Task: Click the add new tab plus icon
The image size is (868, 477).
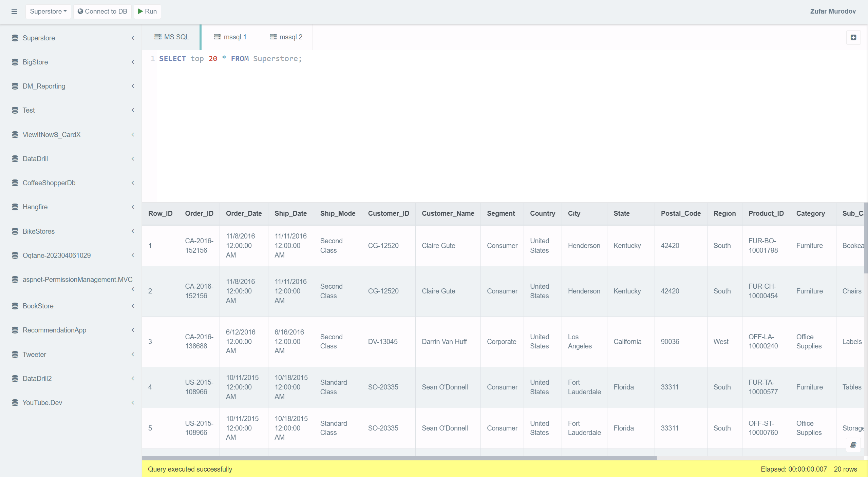Action: [853, 37]
